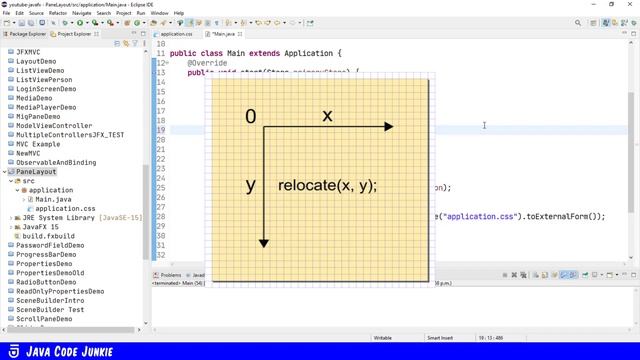
Task: Maximize the Console view panel
Action: click(633, 275)
